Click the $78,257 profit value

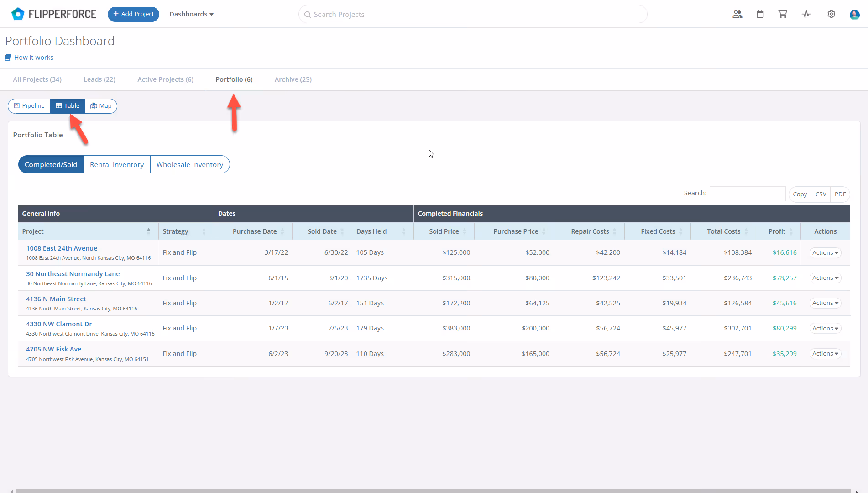coord(784,278)
